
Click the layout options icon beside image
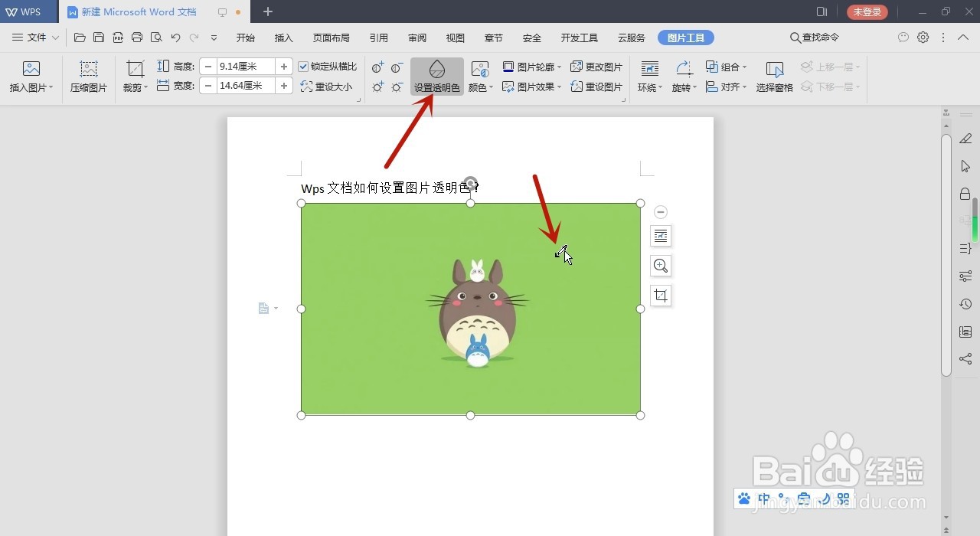point(661,236)
